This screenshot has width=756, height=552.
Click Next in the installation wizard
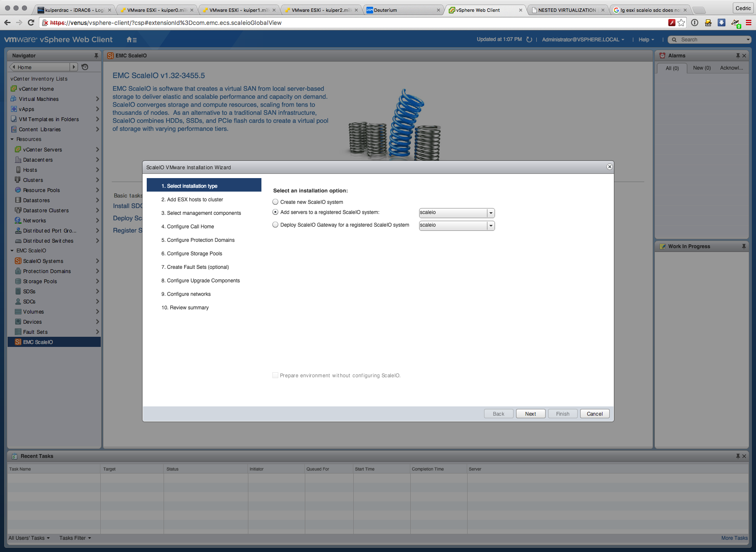(530, 414)
